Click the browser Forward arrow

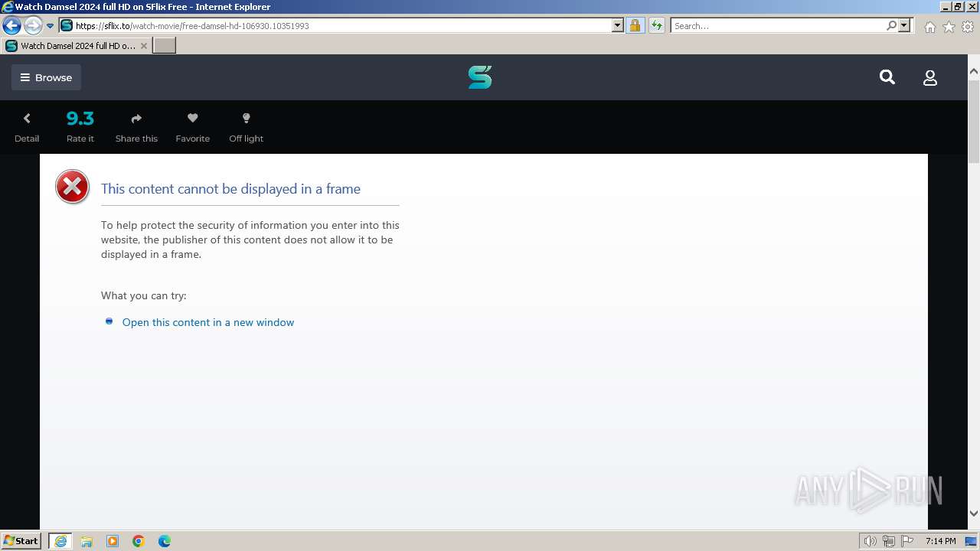32,25
